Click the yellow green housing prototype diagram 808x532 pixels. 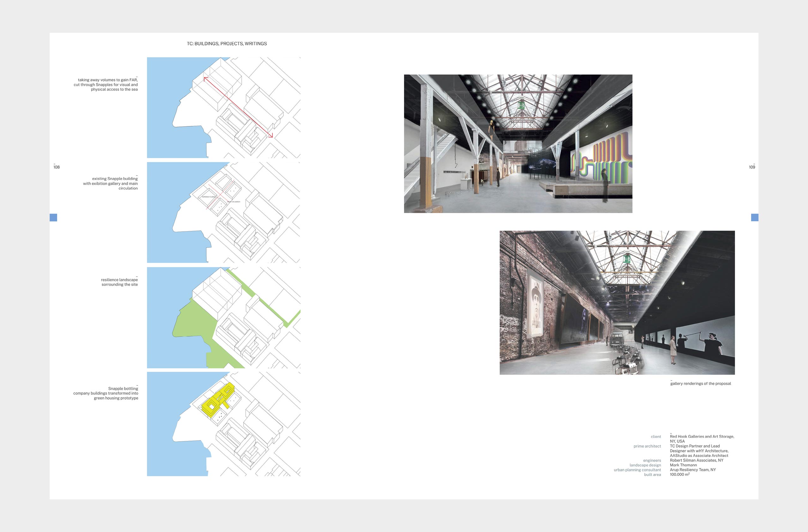223,424
